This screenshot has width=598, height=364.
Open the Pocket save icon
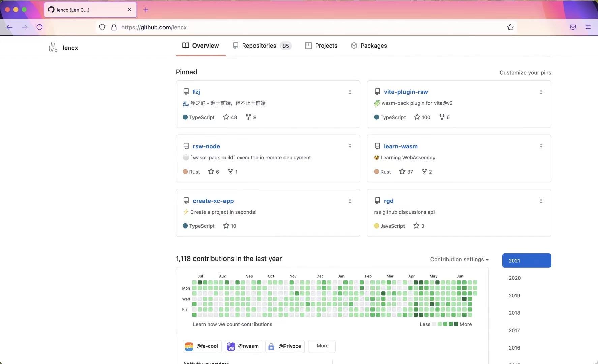pos(573,27)
